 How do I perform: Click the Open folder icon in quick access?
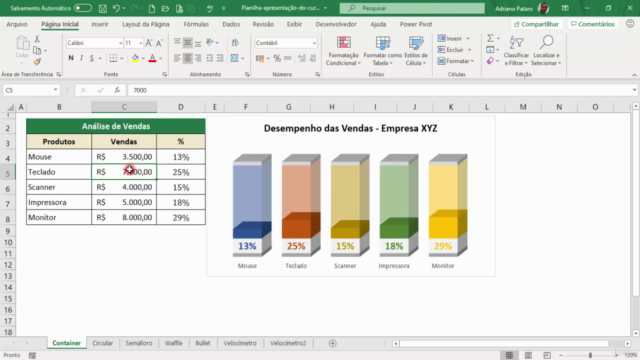pos(165,8)
